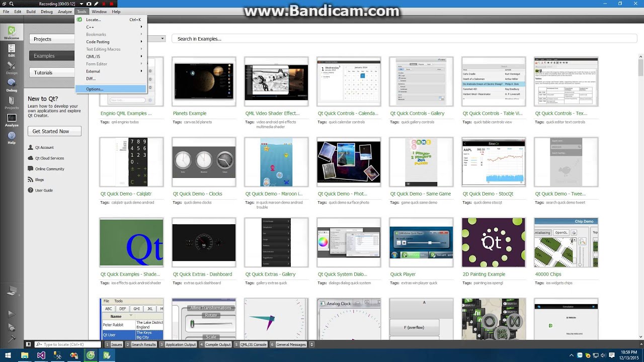Image resolution: width=644 pixels, height=362 pixels.
Task: Click Bandicam screenshot camera icon
Action: 89,4
